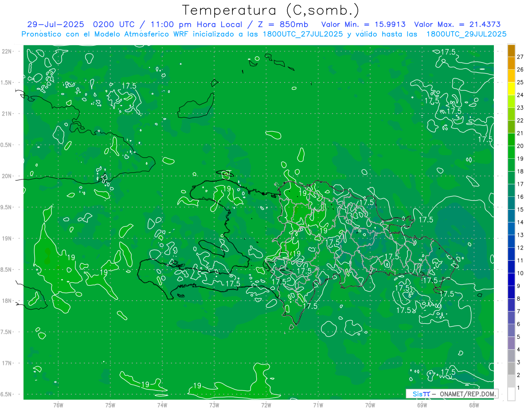Click the color scale label '10'
The width and height of the screenshot is (532, 411).
520,273
